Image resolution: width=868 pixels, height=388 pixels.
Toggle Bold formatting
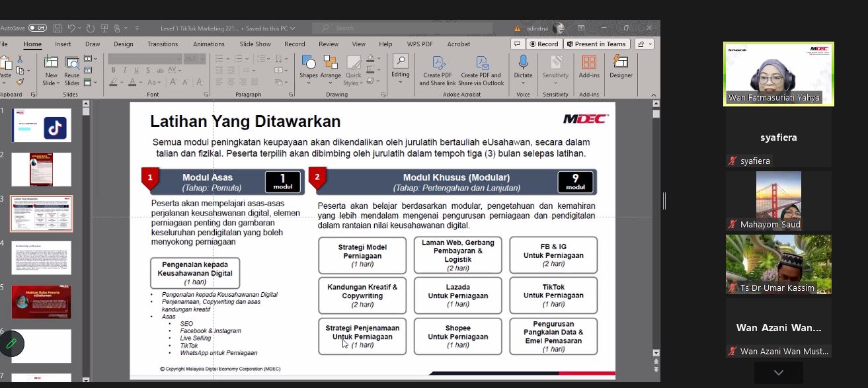[113, 71]
